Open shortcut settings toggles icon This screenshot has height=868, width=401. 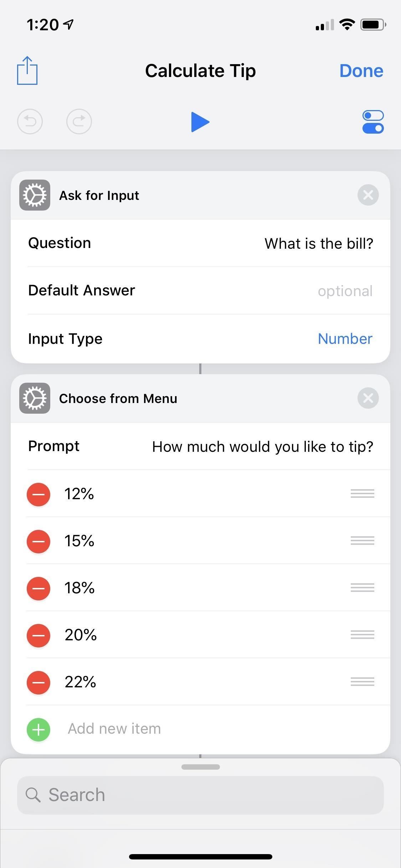373,122
